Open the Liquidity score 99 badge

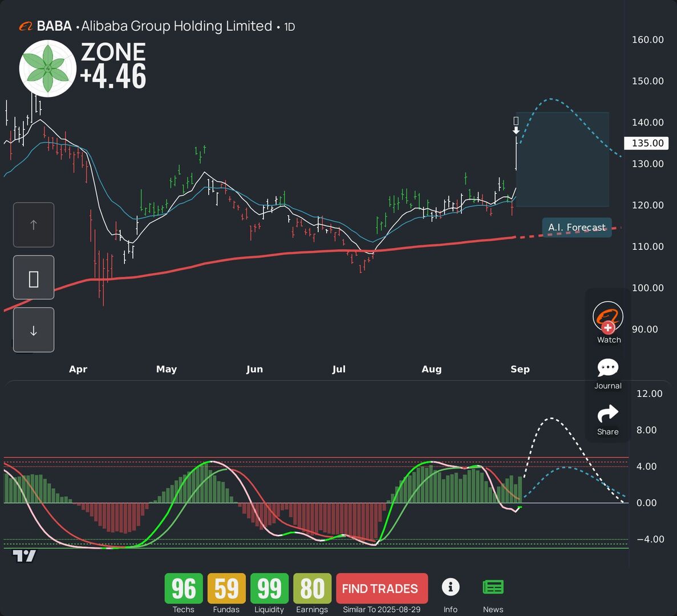tap(269, 589)
